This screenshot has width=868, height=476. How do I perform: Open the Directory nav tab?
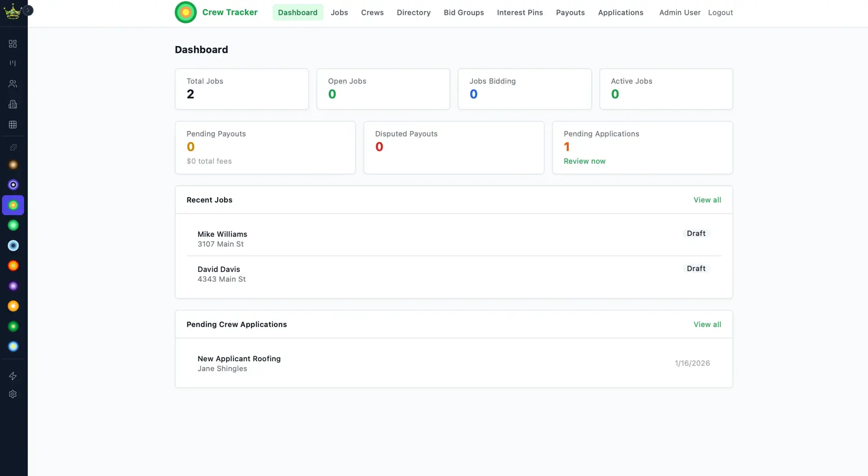coord(413,12)
